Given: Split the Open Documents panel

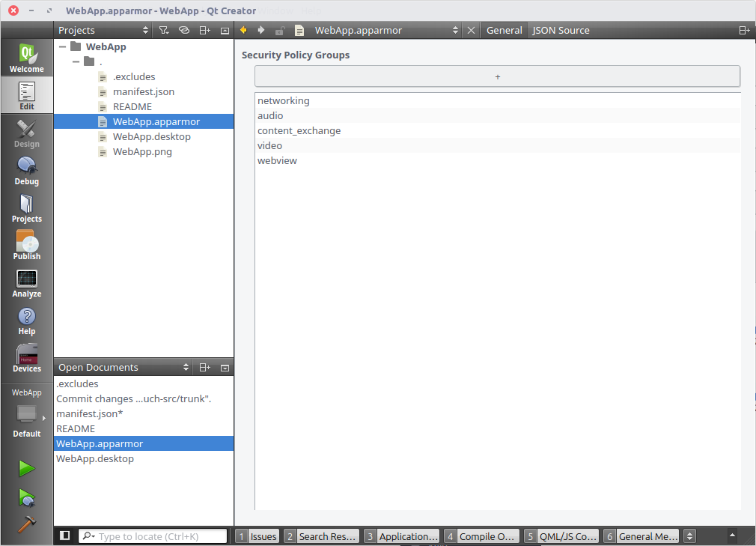Looking at the screenshot, I should click(204, 368).
